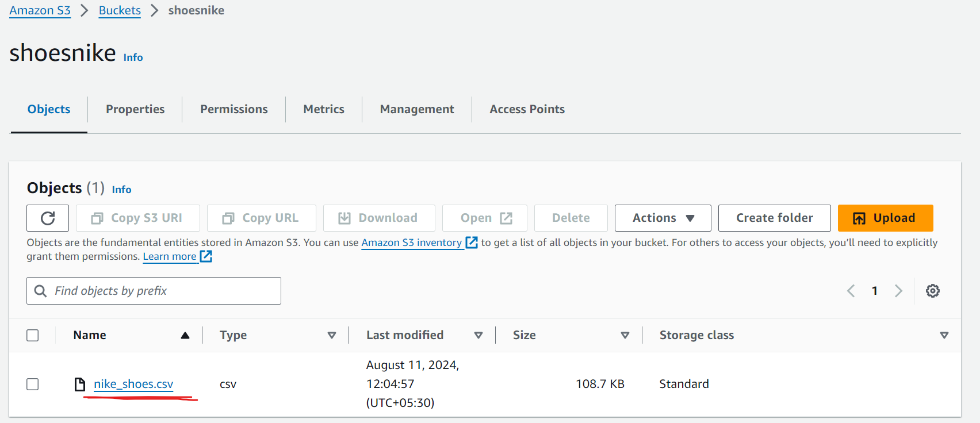Open the Learn more link

(x=170, y=256)
